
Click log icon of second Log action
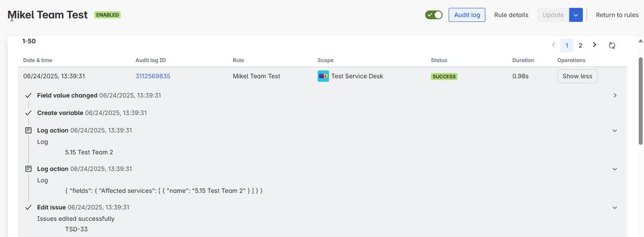[28, 169]
